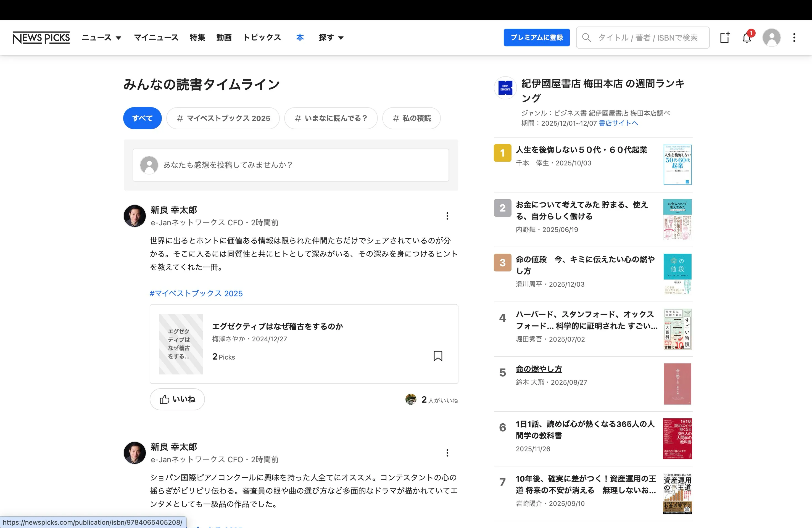The image size is (812, 528).
Task: Open the new post icon in header
Action: [725, 38]
